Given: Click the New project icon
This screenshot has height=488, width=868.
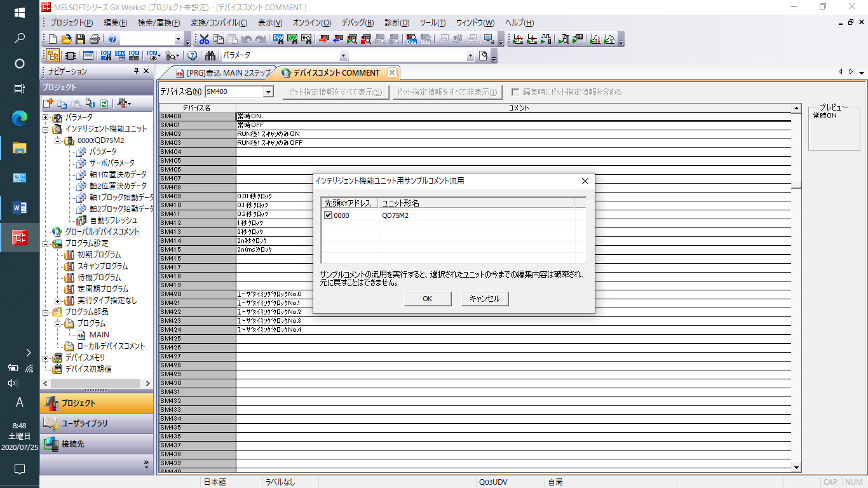Looking at the screenshot, I should (x=53, y=39).
